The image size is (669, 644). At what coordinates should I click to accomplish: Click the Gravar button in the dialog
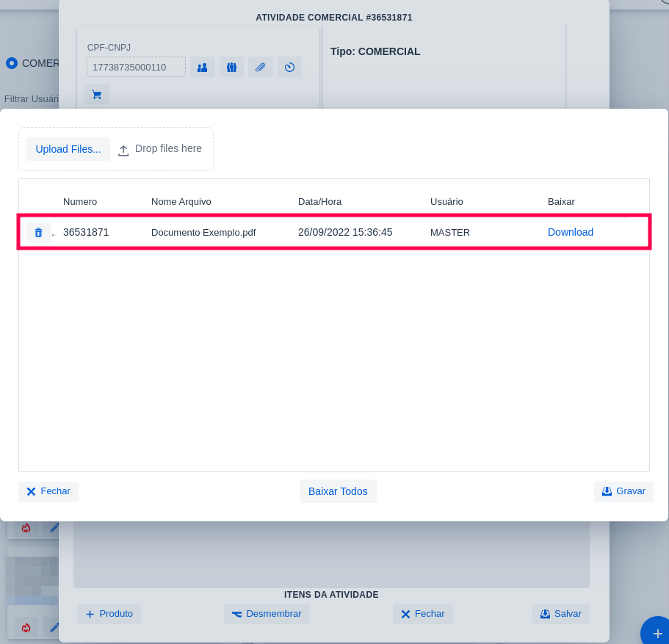tap(623, 491)
